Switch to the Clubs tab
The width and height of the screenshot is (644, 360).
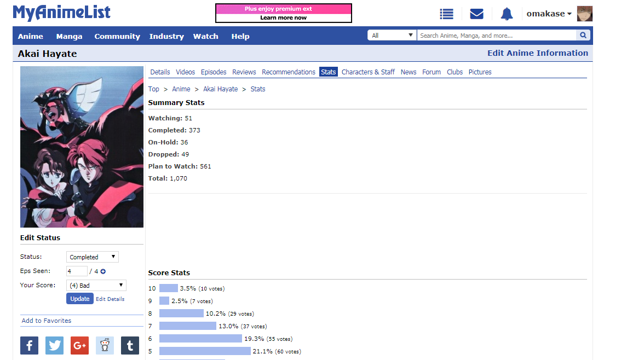tap(455, 72)
